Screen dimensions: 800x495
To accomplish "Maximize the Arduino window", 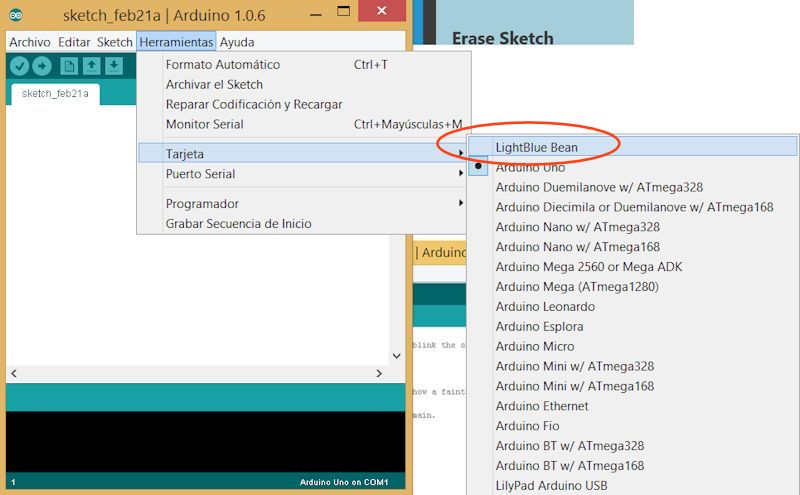I will tap(343, 11).
